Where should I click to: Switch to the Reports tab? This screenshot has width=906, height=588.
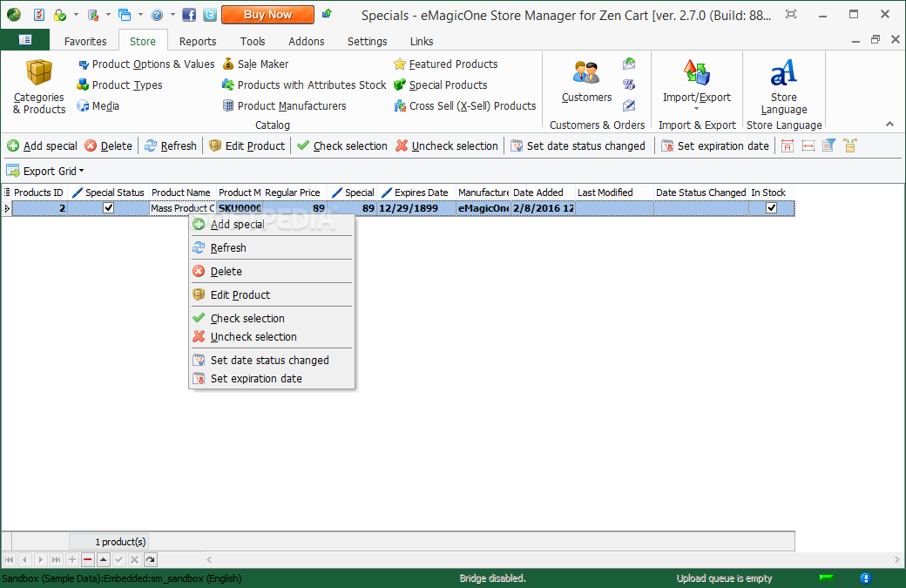[198, 42]
